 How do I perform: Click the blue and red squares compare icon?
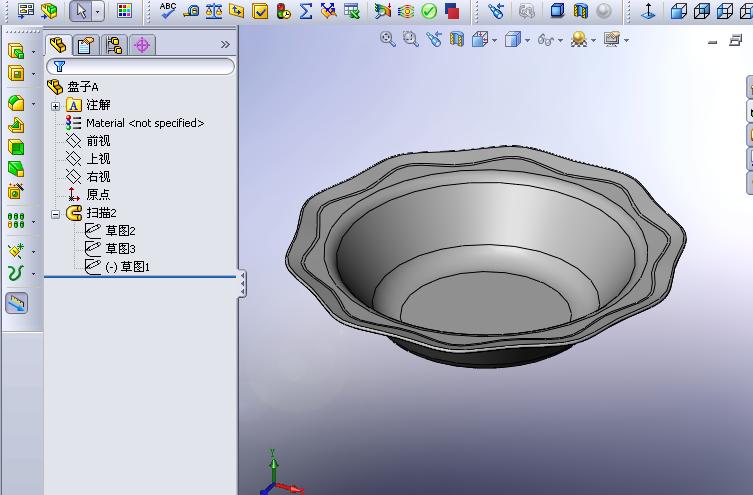point(452,11)
